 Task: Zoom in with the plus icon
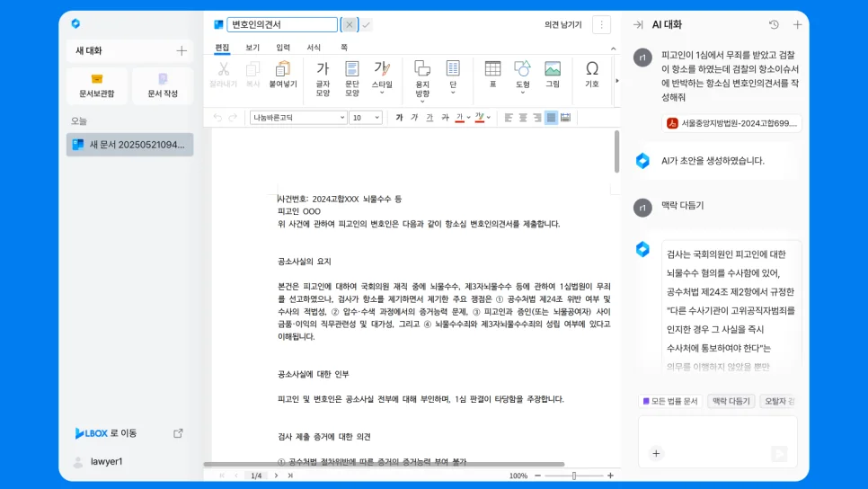[x=611, y=476]
